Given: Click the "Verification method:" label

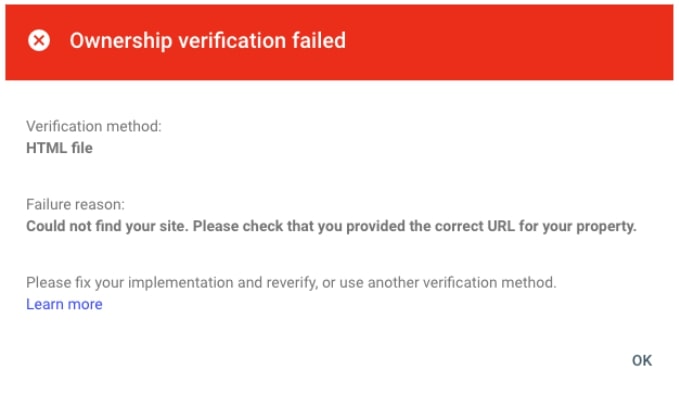Looking at the screenshot, I should (x=93, y=127).
